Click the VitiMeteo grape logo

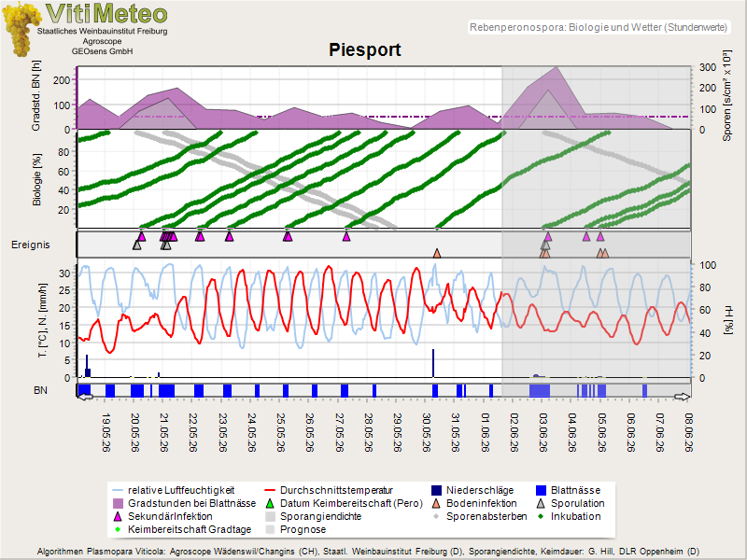21,30
